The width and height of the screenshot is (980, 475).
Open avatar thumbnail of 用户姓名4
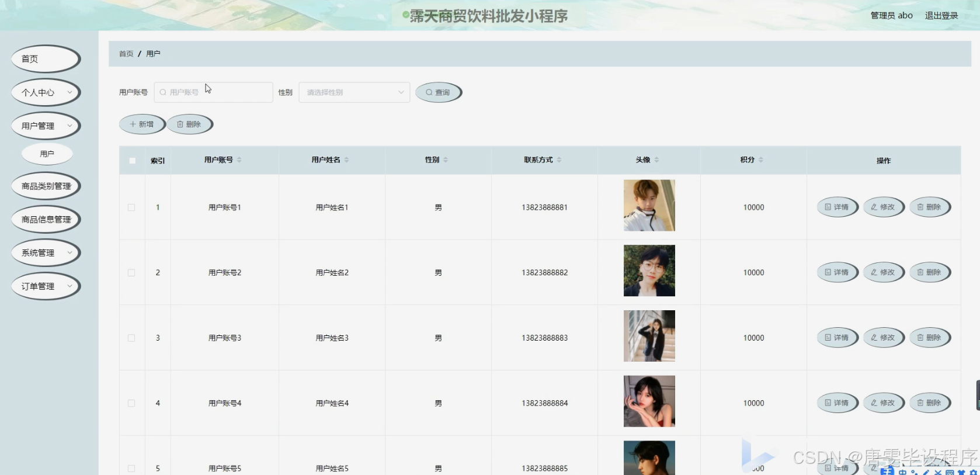click(649, 401)
